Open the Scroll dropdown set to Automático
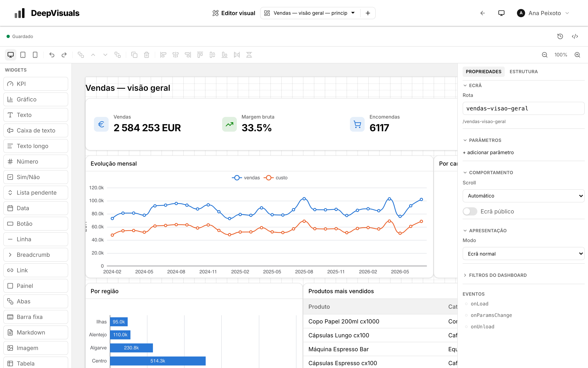 click(x=523, y=196)
